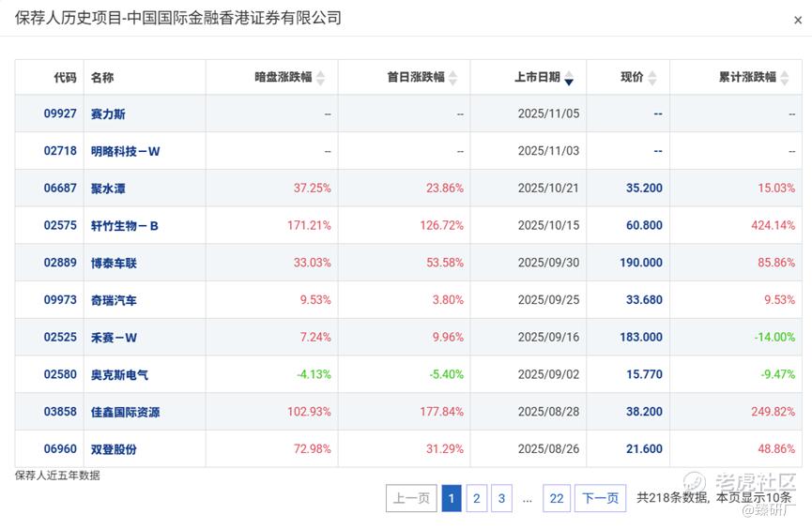The height and width of the screenshot is (529, 812).
Task: Open stock code 02889
Action: pos(60,263)
